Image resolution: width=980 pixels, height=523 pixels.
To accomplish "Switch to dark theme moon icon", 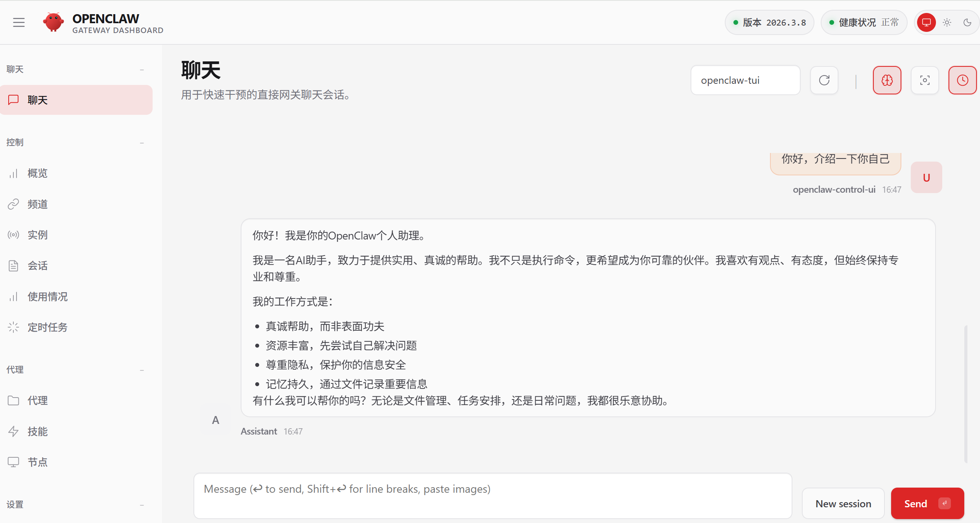I will [967, 22].
